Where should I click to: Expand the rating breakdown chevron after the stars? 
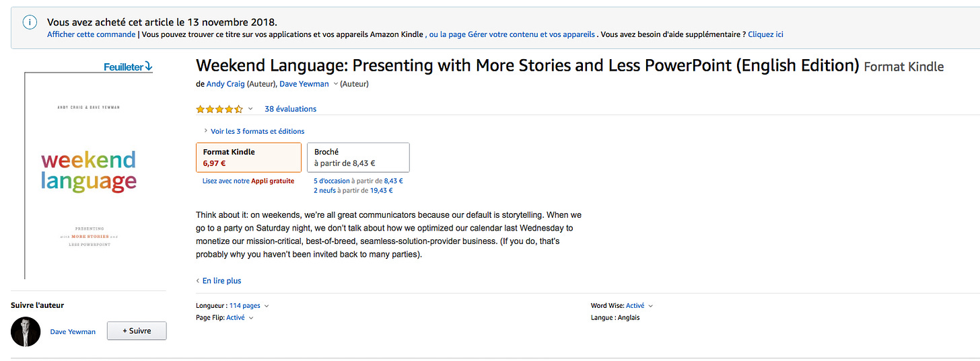[250, 109]
